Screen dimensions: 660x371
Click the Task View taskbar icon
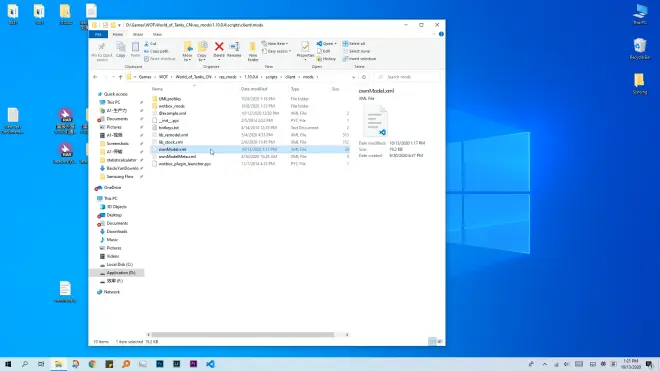(x=41, y=363)
